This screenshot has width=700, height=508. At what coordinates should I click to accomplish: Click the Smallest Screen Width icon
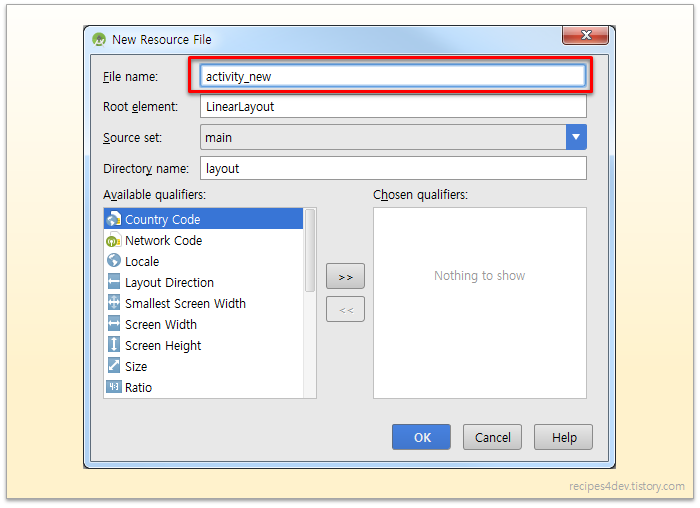point(114,303)
